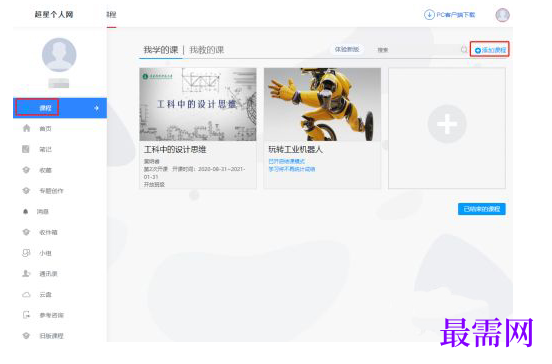Screen dimensions: 552x364
Task: Click the second blue link under 玩转工业机器人
Action: [292, 169]
